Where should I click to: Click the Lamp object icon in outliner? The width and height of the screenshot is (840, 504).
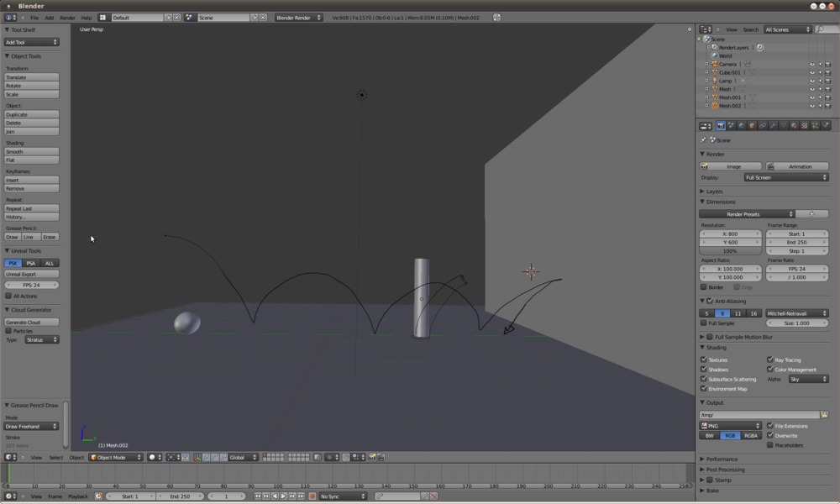point(715,81)
